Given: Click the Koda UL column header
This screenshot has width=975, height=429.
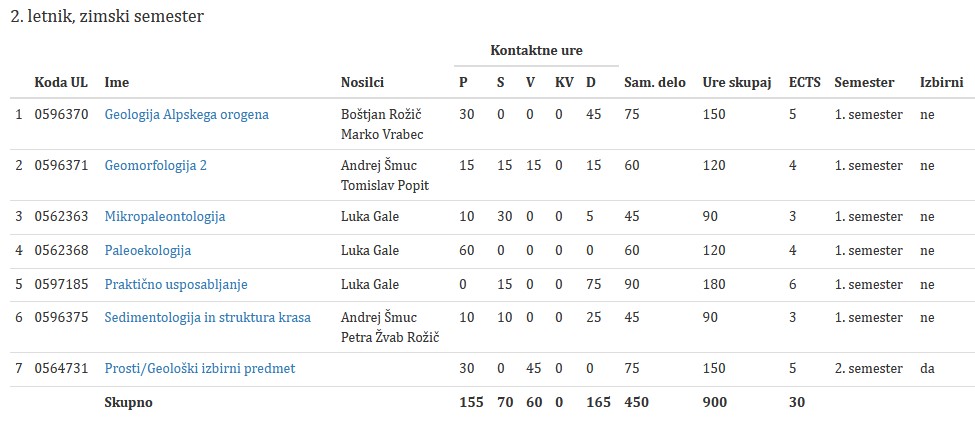Looking at the screenshot, I should point(61,82).
